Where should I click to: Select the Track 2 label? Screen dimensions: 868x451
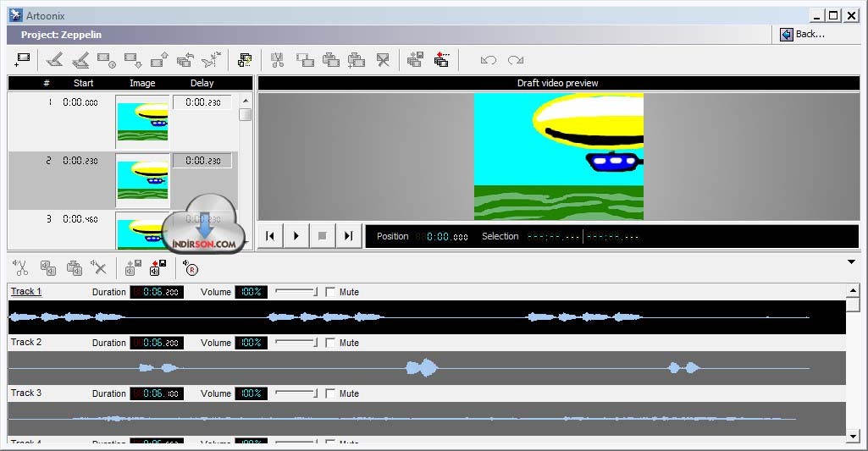click(x=26, y=342)
